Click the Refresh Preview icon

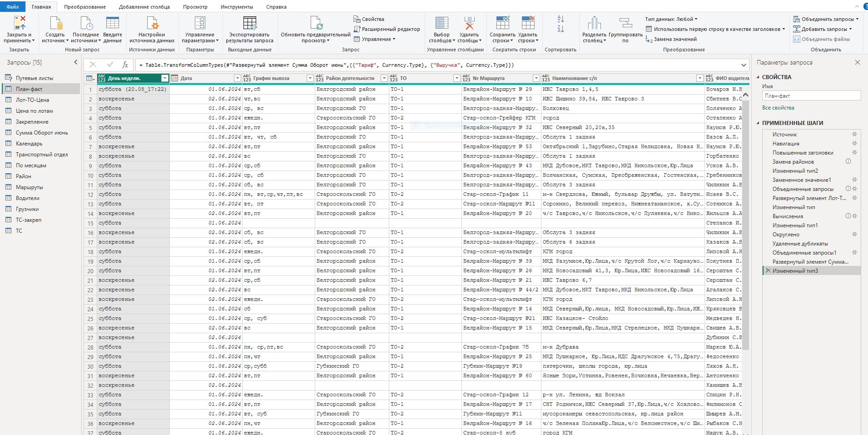316,23
